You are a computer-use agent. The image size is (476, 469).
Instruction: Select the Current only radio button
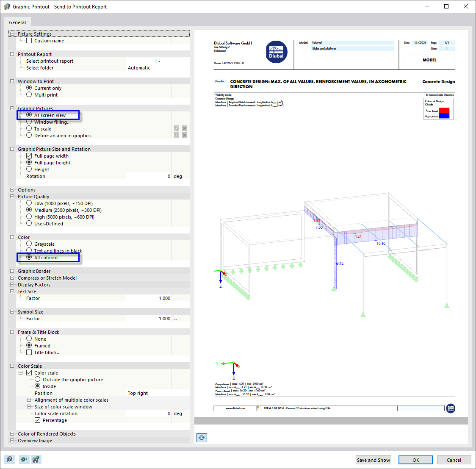click(29, 88)
